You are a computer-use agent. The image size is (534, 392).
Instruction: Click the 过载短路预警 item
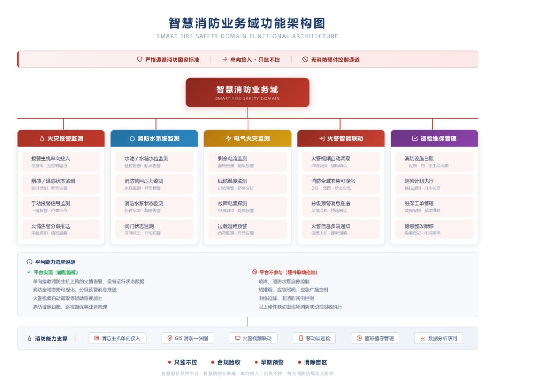point(248,229)
